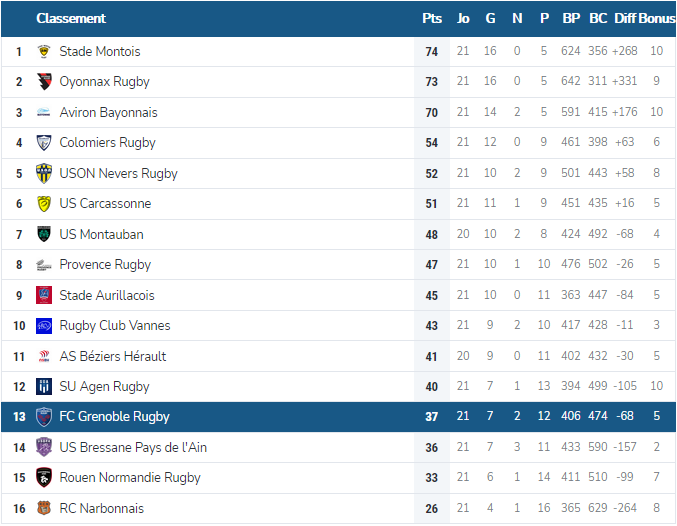Click the Diff column header
The image size is (677, 526).
[625, 18]
